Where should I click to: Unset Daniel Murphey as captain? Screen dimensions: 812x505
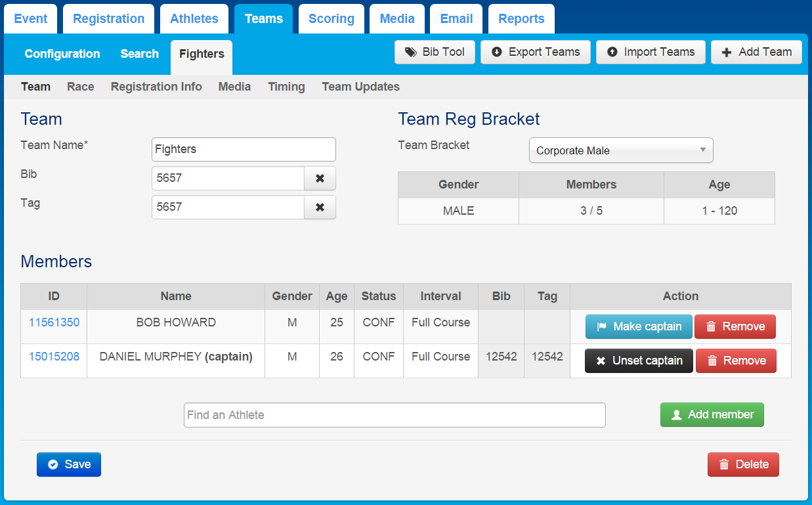tap(639, 361)
